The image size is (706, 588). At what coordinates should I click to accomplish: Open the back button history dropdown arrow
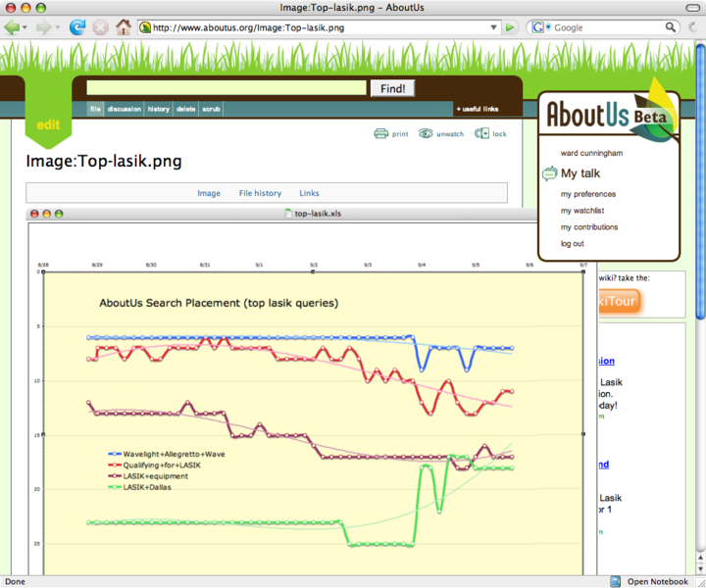tap(25, 27)
